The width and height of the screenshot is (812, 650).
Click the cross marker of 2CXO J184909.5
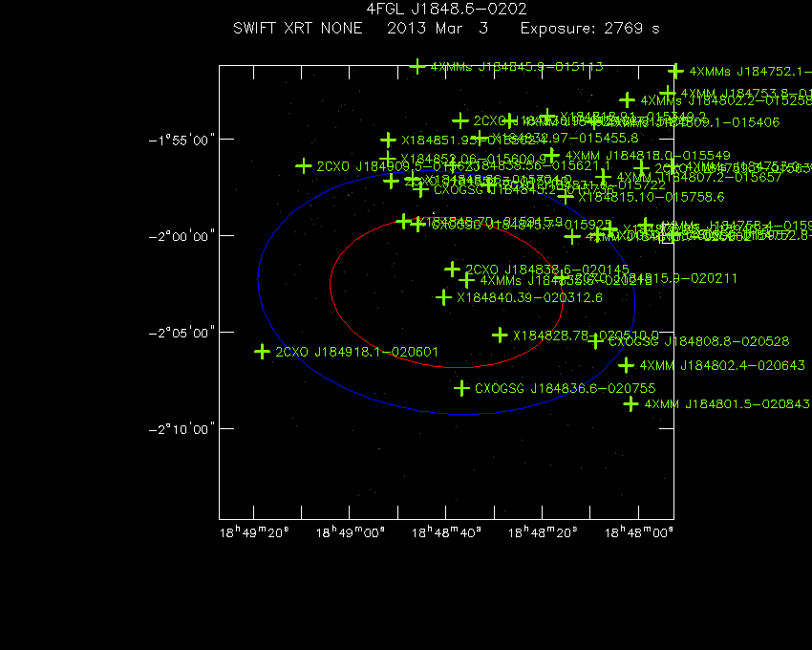click(x=304, y=166)
